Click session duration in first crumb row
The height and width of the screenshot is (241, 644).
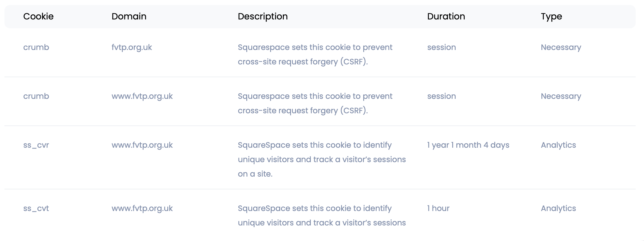tap(441, 47)
